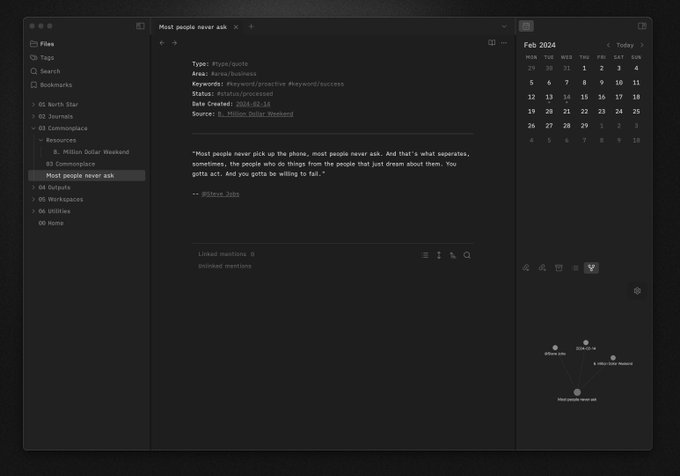Switch to reading view book icon

coord(492,42)
